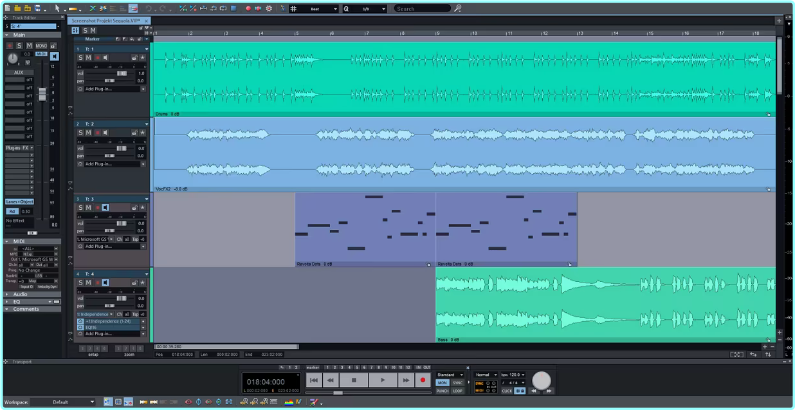Click the rainbow spectrum visualization icon in bottom toolbar
Image resolution: width=795 pixels, height=410 pixels.
(288, 402)
